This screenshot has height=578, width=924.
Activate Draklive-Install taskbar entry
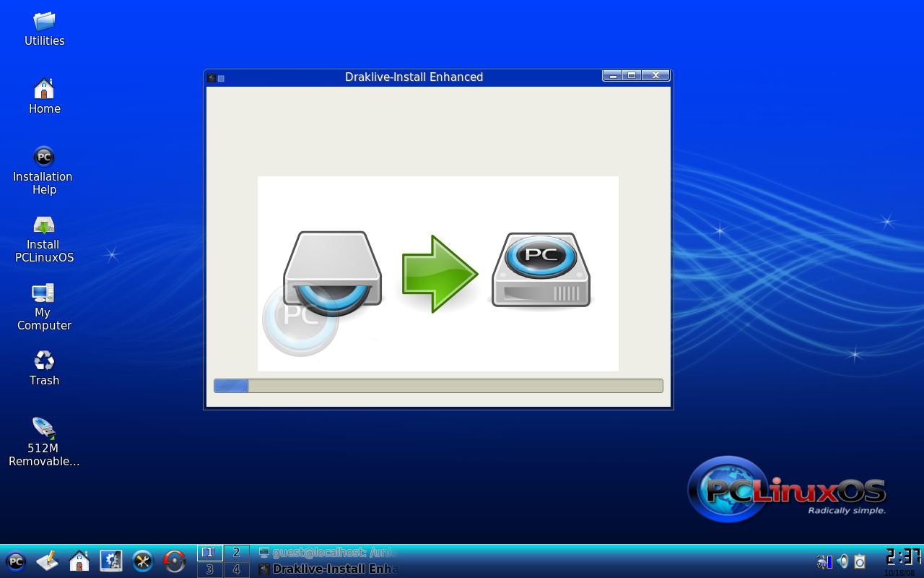[328, 569]
